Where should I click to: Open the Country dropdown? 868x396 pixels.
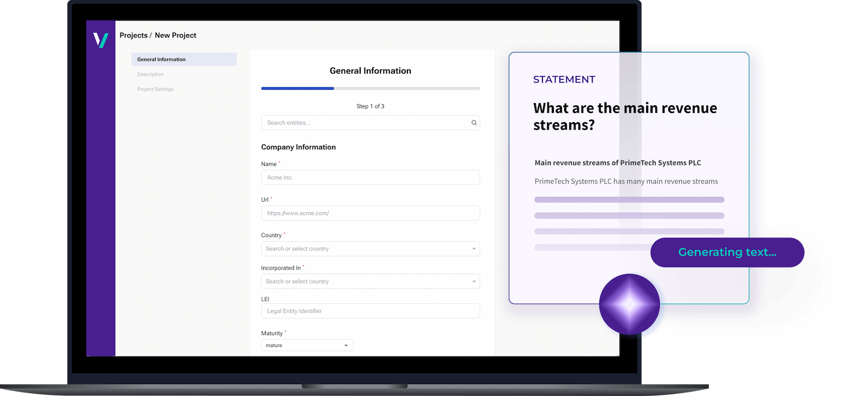(370, 248)
